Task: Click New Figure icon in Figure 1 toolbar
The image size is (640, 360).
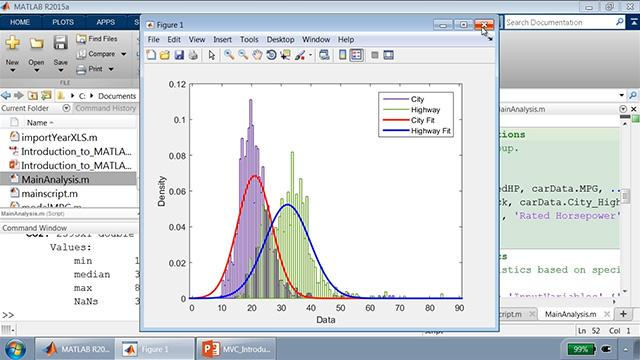Action: click(x=151, y=55)
